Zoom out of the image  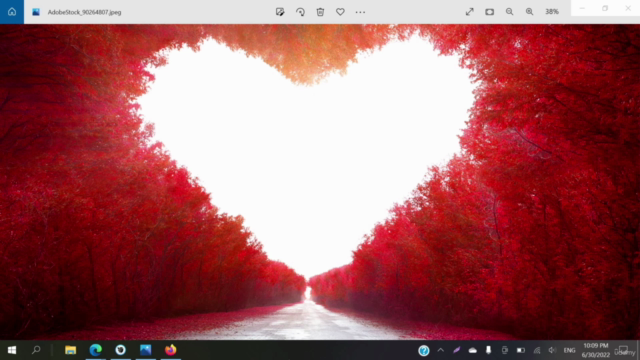point(509,12)
